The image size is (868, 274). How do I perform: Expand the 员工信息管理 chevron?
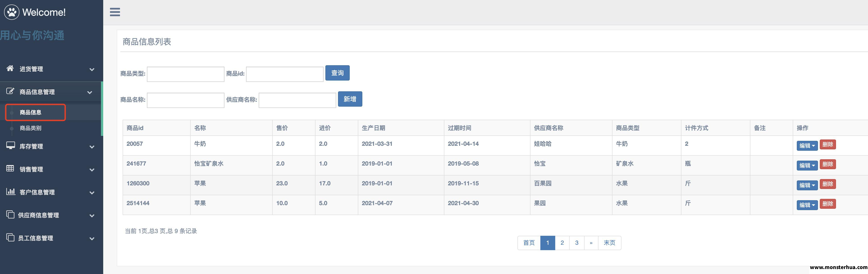92,239
